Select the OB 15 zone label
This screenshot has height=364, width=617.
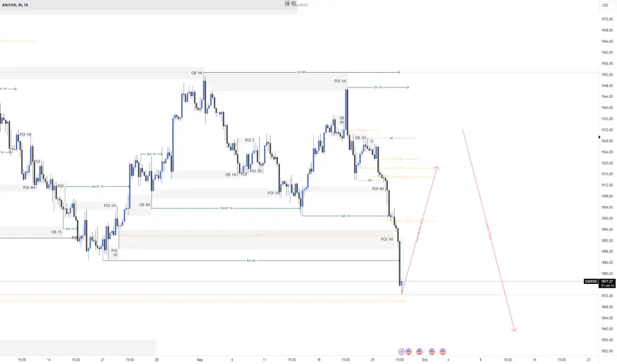pos(56,232)
